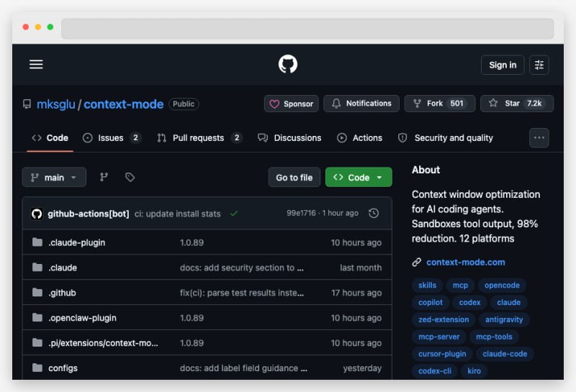
Task: View branches using the branch icon
Action: [104, 177]
